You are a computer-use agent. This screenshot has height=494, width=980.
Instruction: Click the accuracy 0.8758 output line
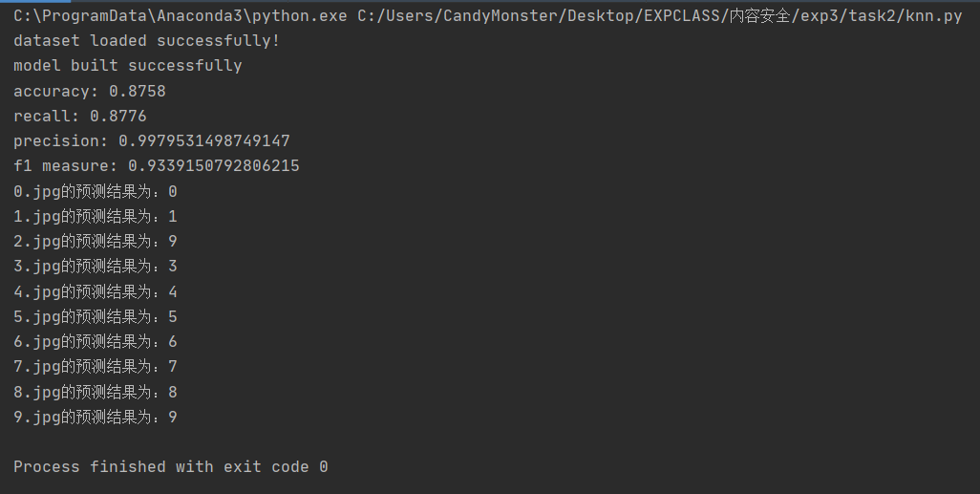(90, 92)
